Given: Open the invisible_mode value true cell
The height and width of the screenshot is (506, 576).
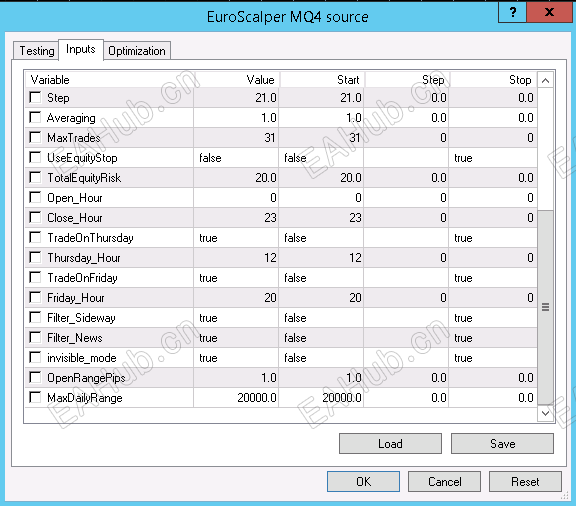Looking at the screenshot, I should [236, 358].
